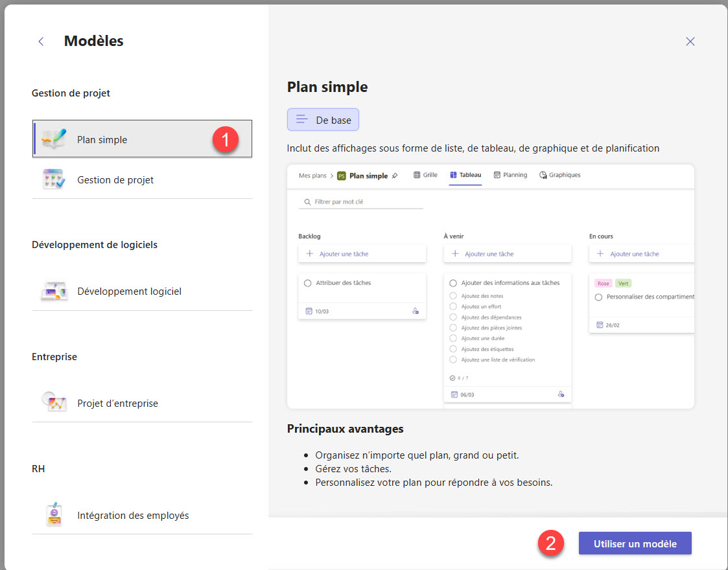Toggle the Attribuer des tâches completion circle
Viewport: 728px width, 570px height.
(x=308, y=283)
